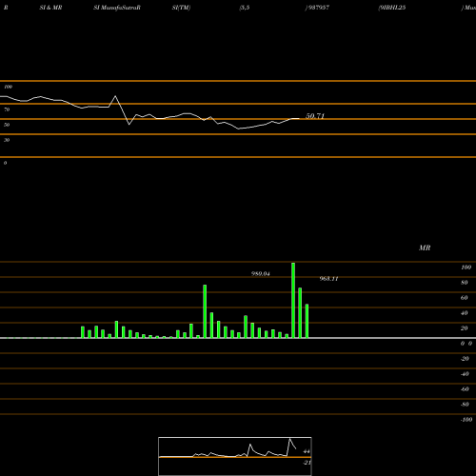Image resolution: width=476 pixels, height=476 pixels.
Task: Click the -40 label on the MR axis
Action: [x=465, y=374]
